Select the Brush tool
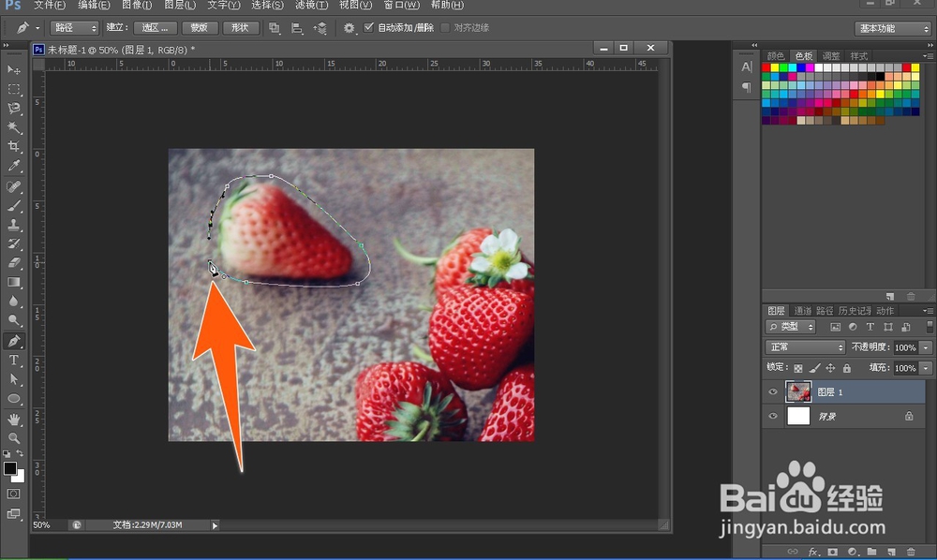The image size is (937, 560). pos(14,206)
